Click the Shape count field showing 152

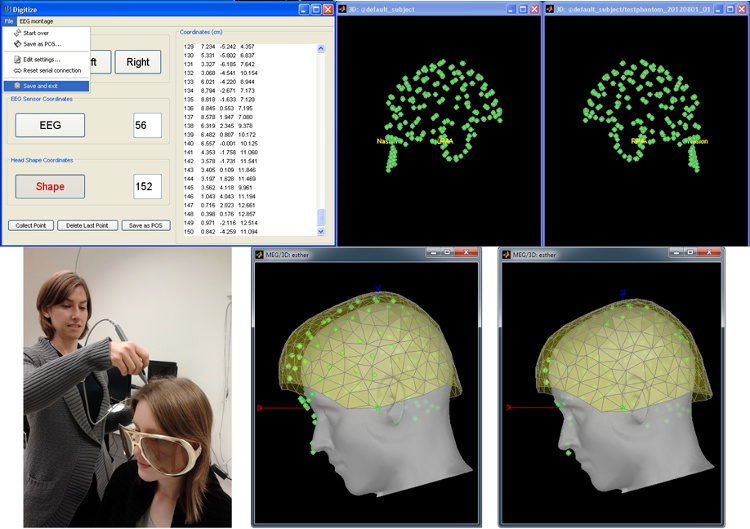tap(147, 186)
